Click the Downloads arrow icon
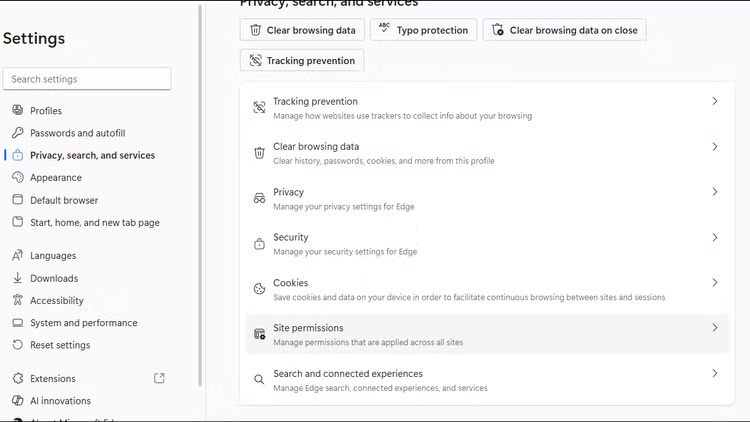750x422 pixels. [x=17, y=278]
